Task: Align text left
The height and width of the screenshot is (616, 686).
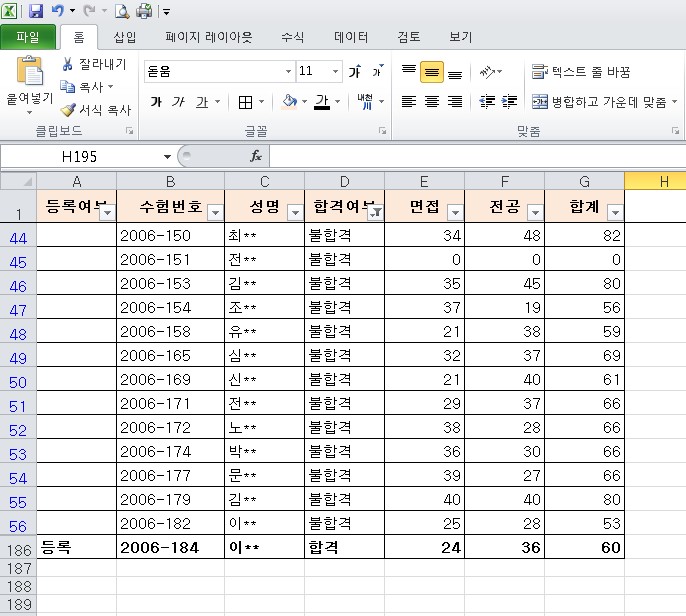Action: click(x=409, y=102)
